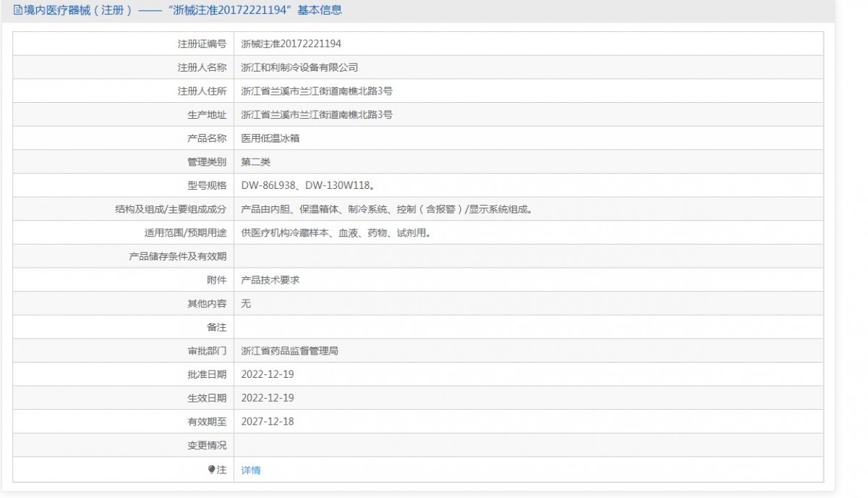This screenshot has width=868, height=498.
Task: Click the 产品名称 label cell
Action: (123, 138)
